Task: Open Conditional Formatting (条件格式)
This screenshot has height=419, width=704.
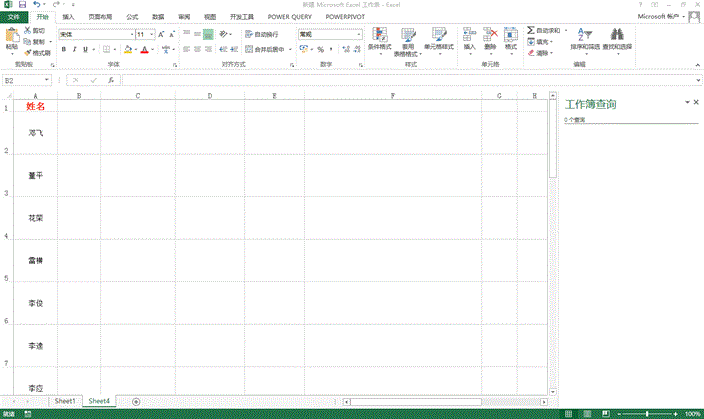Action: tap(379, 39)
